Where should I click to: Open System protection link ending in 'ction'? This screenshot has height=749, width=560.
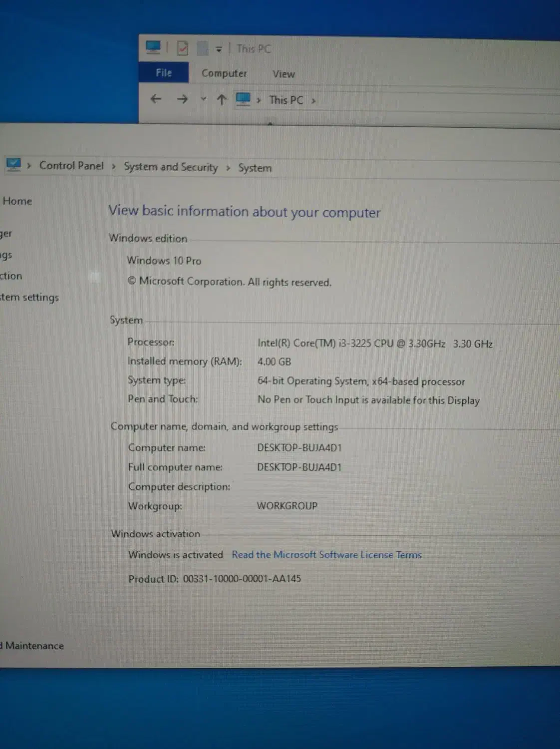(x=11, y=276)
